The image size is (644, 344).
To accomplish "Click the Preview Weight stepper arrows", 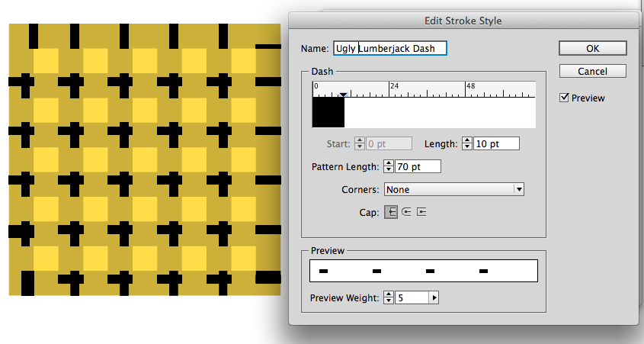I will click(x=389, y=297).
